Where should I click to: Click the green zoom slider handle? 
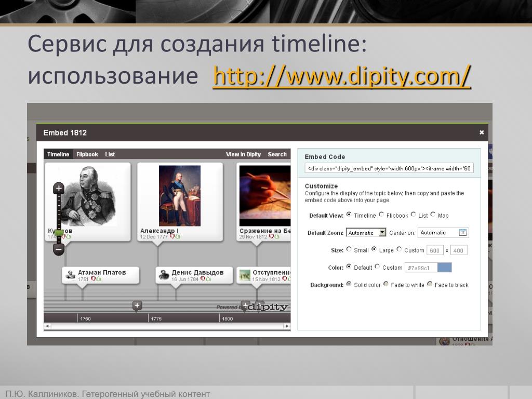coord(59,233)
